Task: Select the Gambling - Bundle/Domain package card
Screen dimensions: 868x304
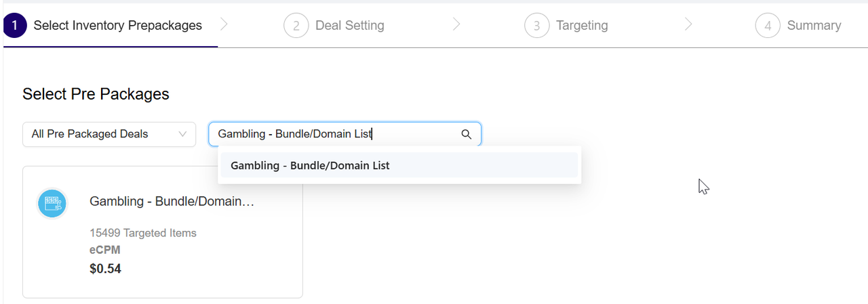Action: (163, 232)
